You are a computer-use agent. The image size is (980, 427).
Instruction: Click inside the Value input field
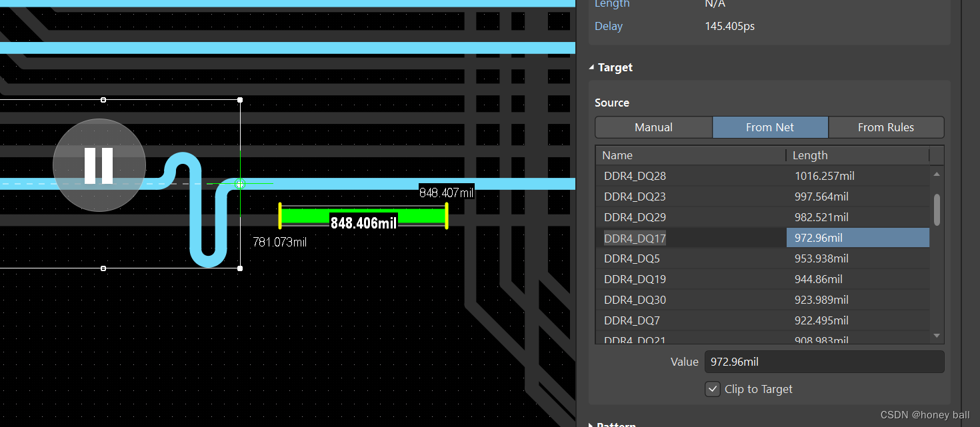pos(824,361)
